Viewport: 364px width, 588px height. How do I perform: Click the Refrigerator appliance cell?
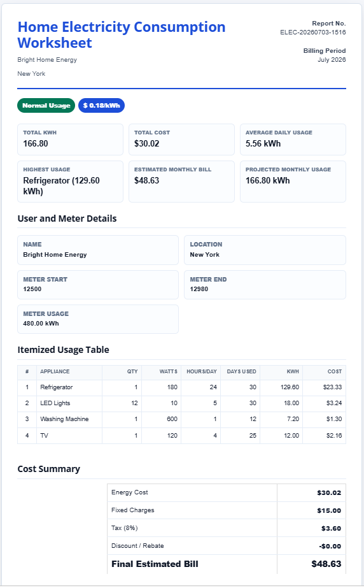click(69, 387)
